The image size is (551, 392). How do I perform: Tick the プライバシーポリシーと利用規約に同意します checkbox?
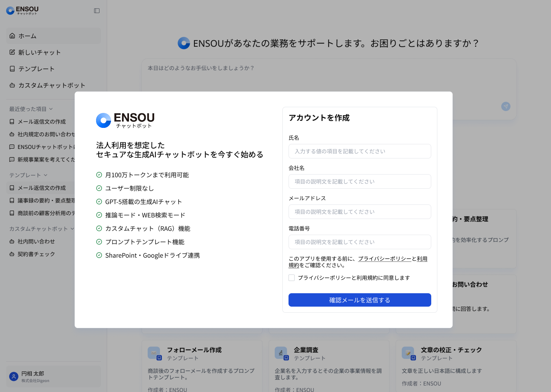point(292,278)
